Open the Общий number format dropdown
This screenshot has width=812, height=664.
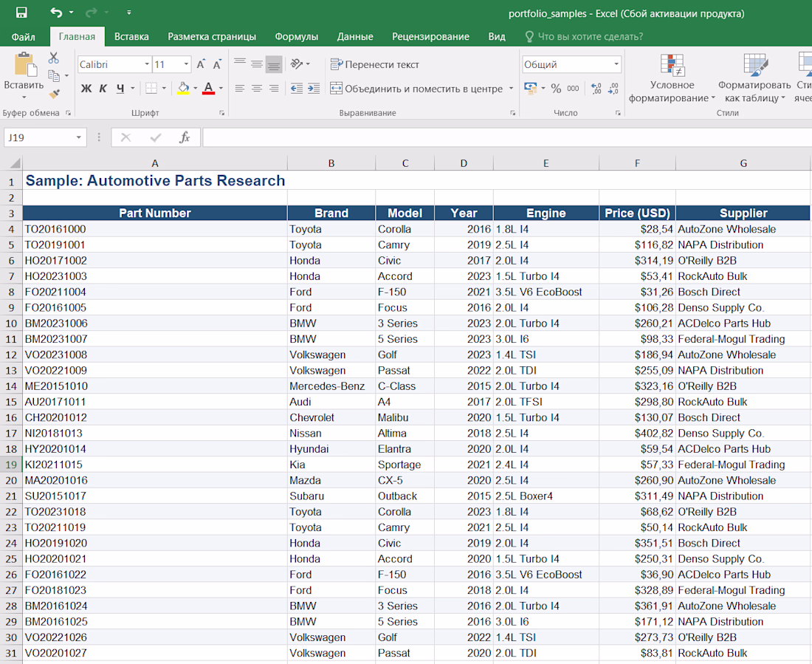point(616,64)
